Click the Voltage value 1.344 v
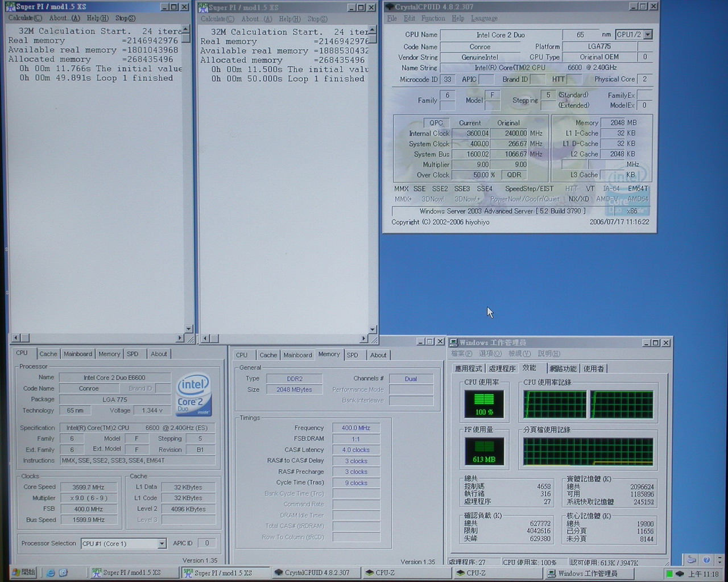This screenshot has width=728, height=582. (x=151, y=410)
